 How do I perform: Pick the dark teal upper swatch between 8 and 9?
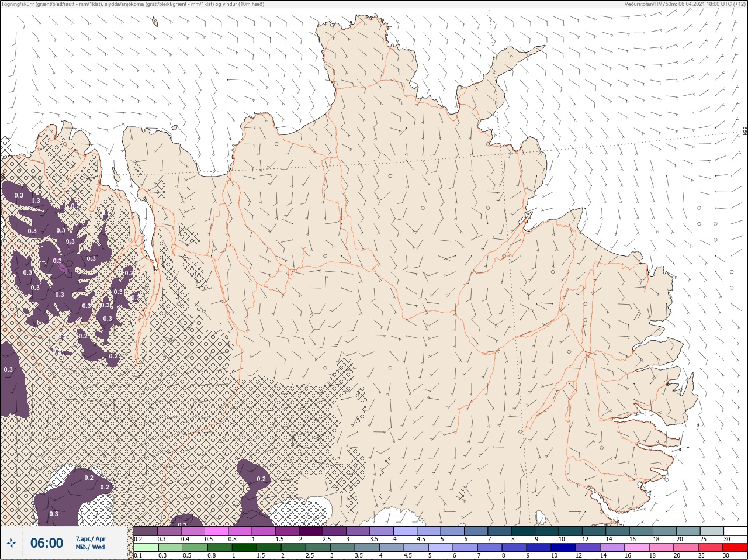click(524, 531)
